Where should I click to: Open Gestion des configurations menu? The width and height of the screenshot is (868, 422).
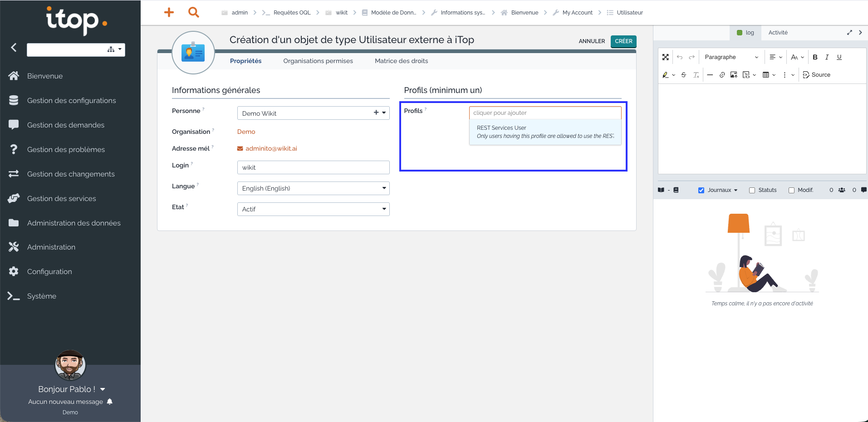(x=71, y=100)
